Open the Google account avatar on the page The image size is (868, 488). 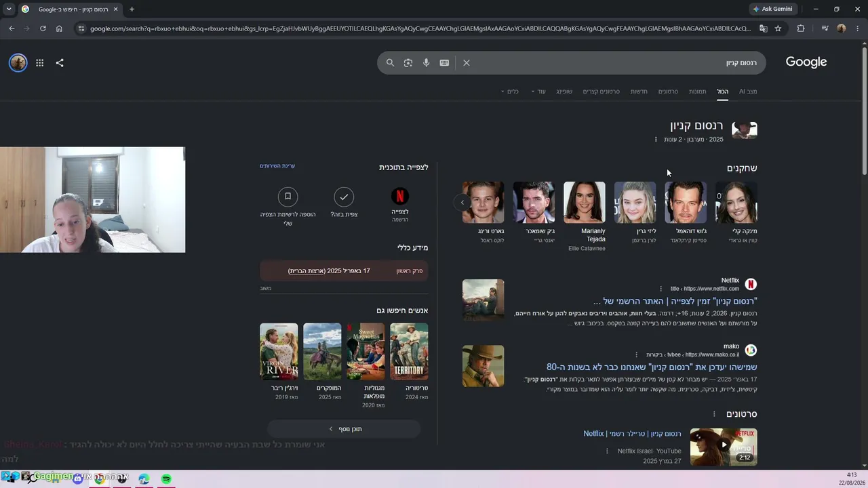[18, 62]
